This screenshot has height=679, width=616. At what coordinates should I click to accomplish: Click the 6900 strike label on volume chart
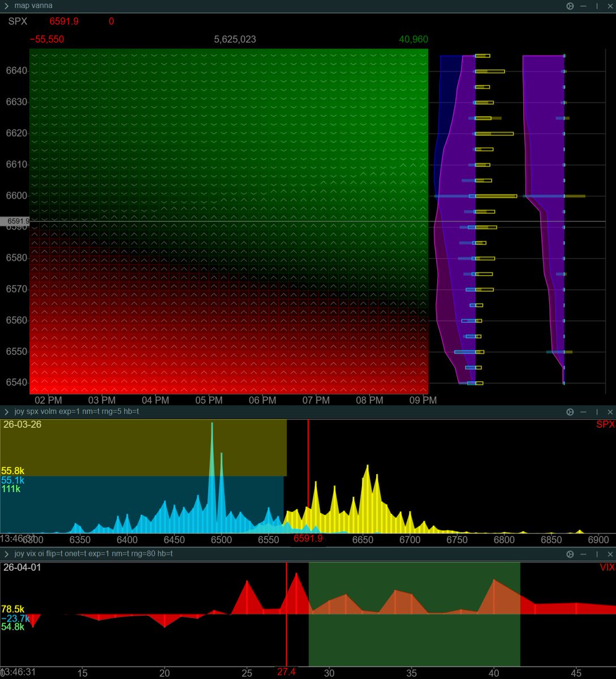(x=598, y=540)
